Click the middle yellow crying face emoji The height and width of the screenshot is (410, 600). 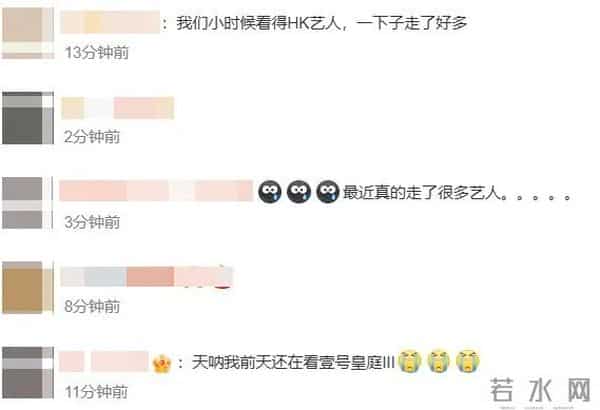click(x=439, y=361)
